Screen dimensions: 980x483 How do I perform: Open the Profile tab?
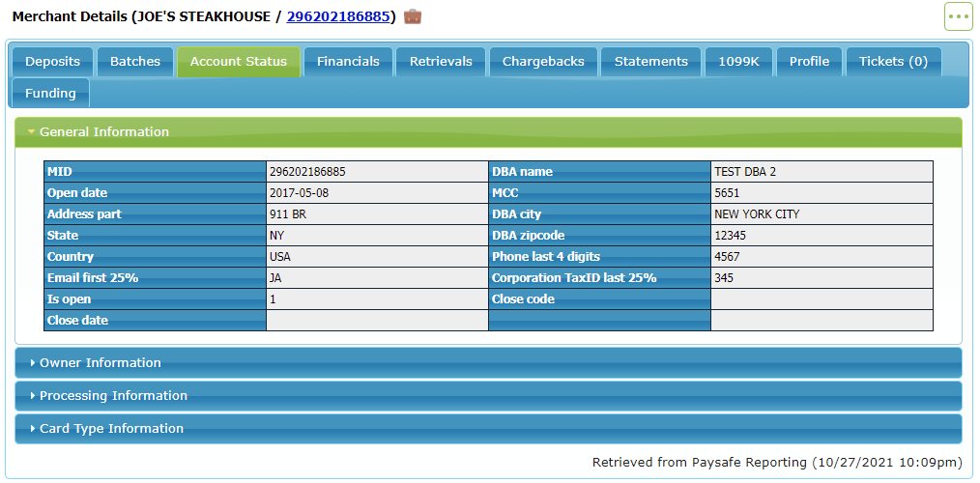(x=809, y=62)
